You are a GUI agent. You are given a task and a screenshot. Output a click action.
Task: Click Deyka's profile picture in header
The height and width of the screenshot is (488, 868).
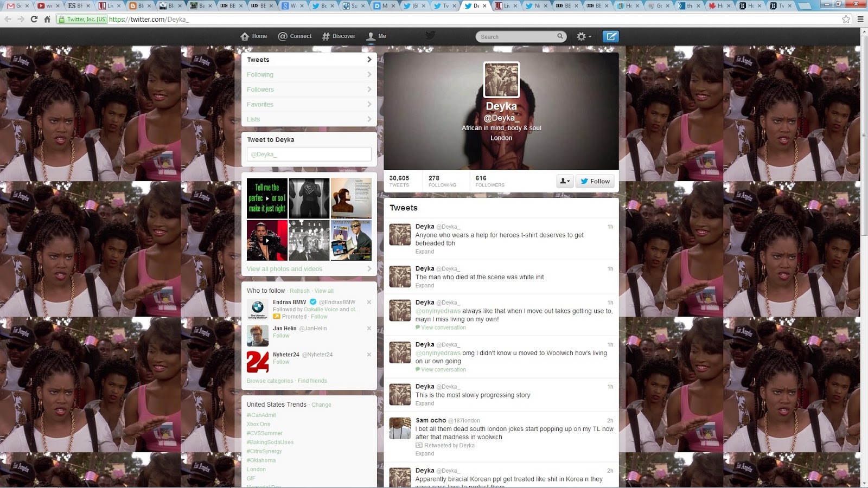click(501, 80)
